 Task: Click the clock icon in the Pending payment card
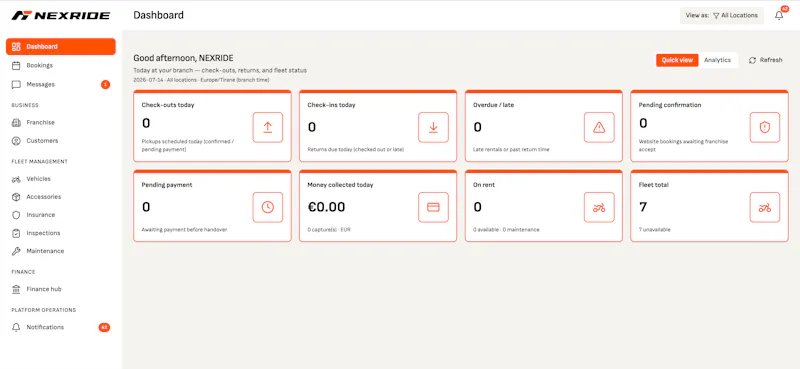(x=267, y=207)
